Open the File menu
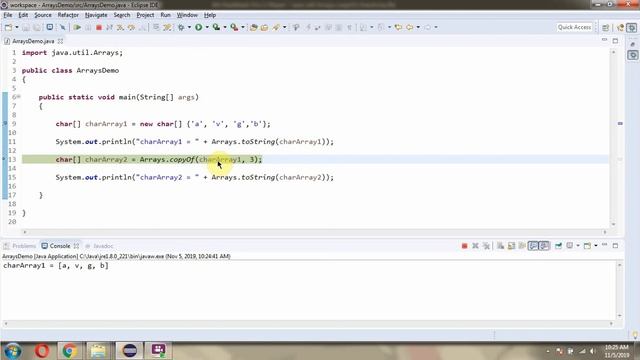 (x=8, y=15)
